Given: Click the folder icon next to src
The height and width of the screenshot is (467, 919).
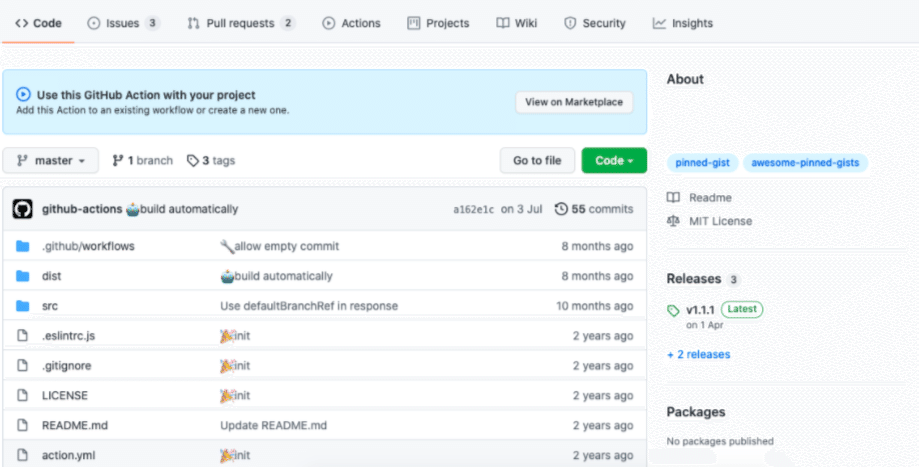Looking at the screenshot, I should pos(23,306).
